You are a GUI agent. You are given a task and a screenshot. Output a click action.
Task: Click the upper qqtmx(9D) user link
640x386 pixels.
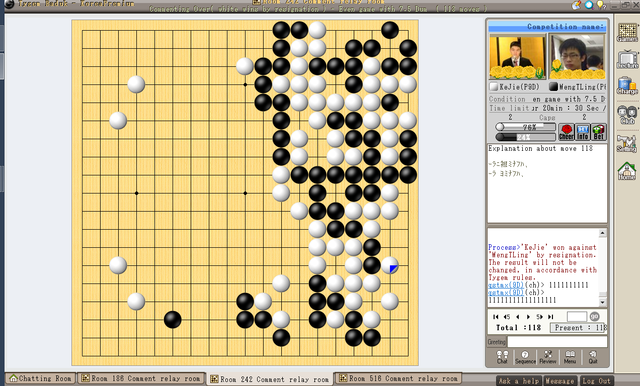(x=506, y=285)
